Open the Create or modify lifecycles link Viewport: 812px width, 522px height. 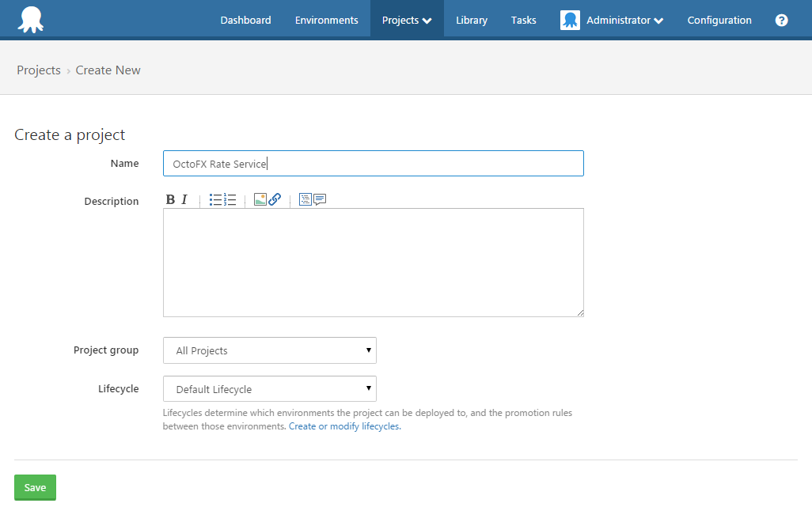343,425
